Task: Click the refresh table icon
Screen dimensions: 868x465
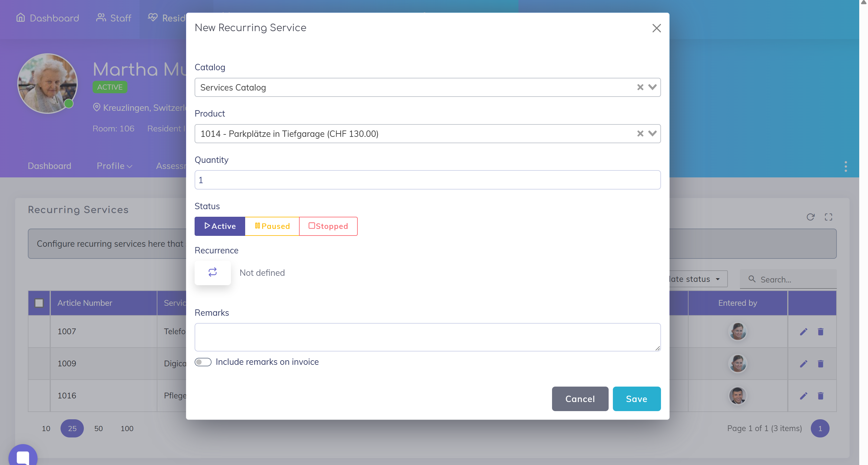Action: click(810, 217)
